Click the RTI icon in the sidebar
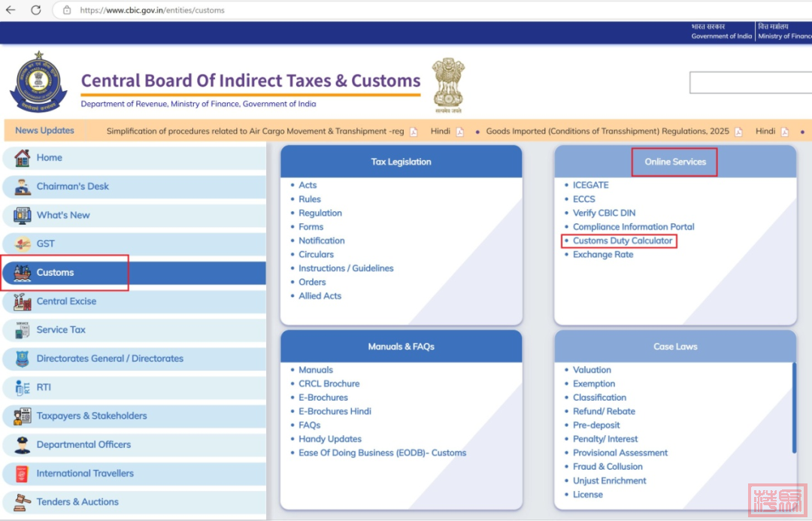The image size is (812, 521). point(23,387)
